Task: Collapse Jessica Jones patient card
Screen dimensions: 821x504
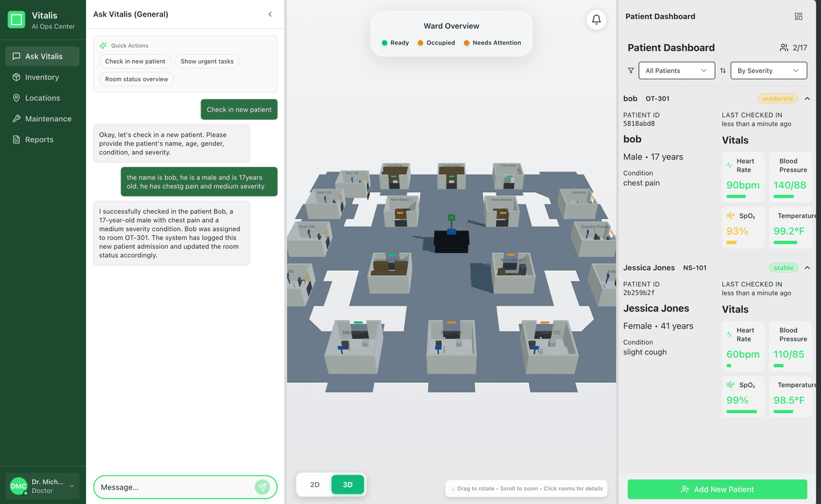Action: point(807,267)
